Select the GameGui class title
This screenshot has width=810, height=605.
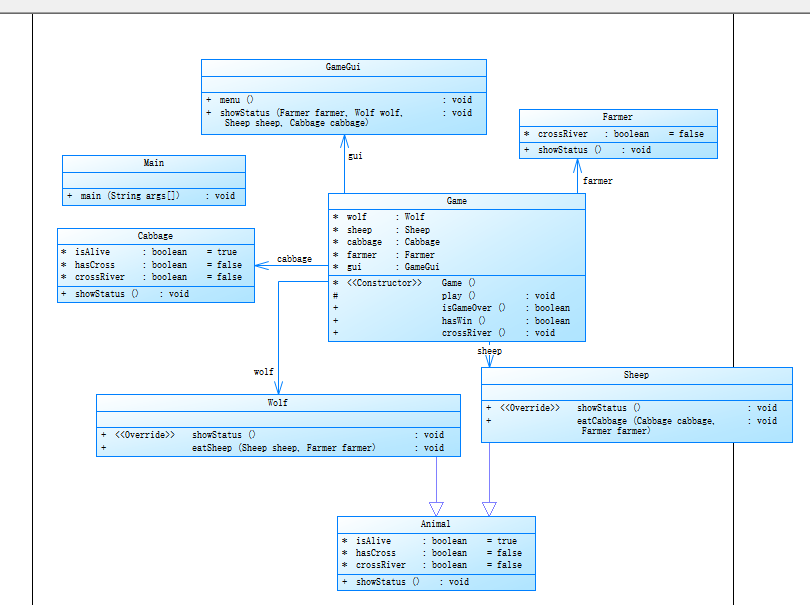click(x=343, y=67)
